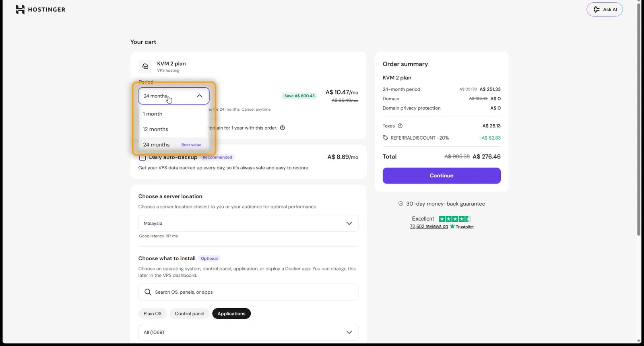
Task: Click the Choose a server location heading
Action: (170, 196)
